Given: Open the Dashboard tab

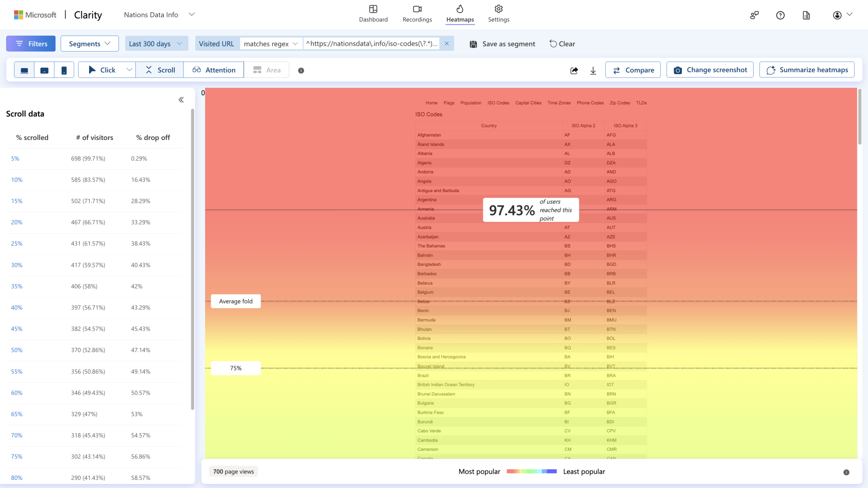Looking at the screenshot, I should pos(373,14).
